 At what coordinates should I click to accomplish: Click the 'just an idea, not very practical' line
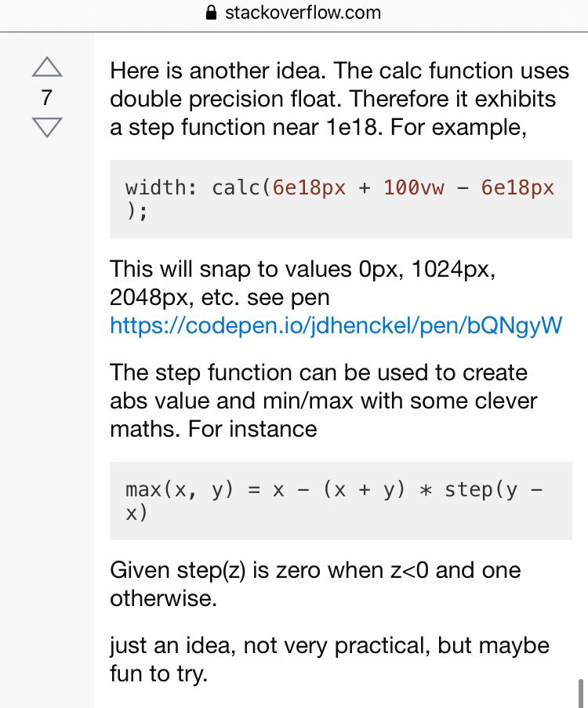pyautogui.click(x=330, y=659)
